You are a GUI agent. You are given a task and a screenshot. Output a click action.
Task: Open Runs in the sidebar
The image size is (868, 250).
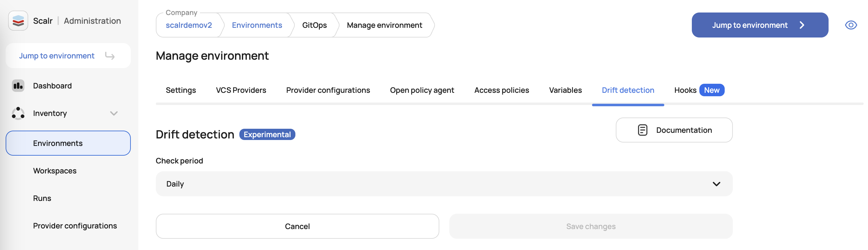pyautogui.click(x=42, y=198)
